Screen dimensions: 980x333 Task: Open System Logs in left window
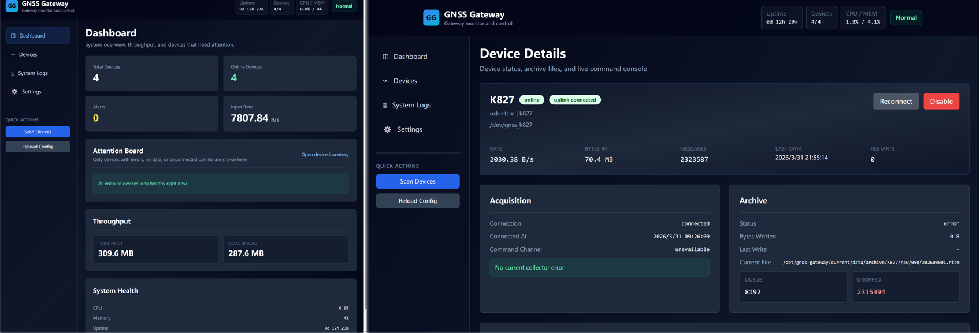[x=38, y=73]
